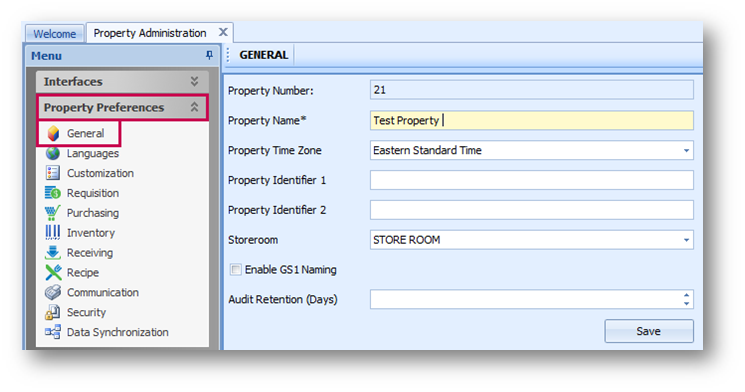Open the Storeroom dropdown arrow
This screenshot has height=392, width=745.
(686, 240)
